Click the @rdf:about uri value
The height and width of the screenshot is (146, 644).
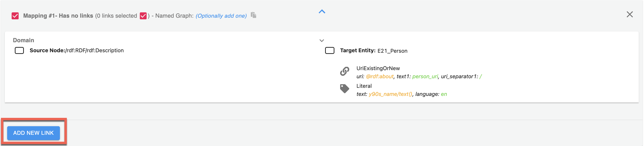[x=379, y=77]
